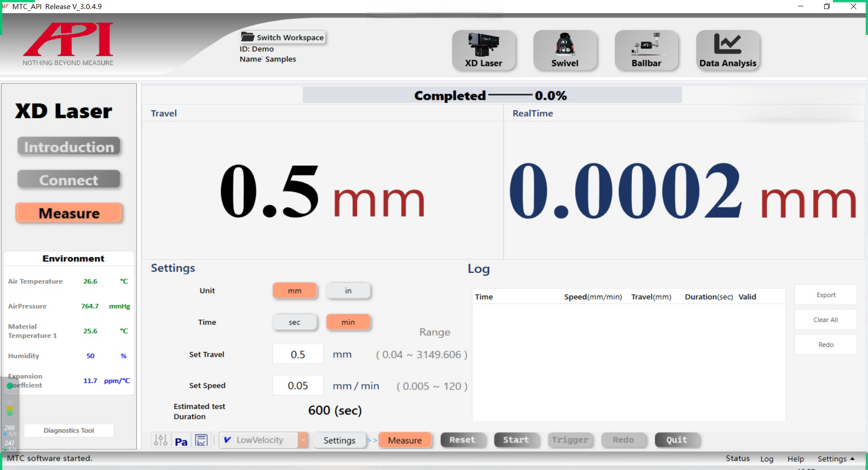Image resolution: width=868 pixels, height=470 pixels.
Task: Select min as the time unit
Action: coord(348,322)
